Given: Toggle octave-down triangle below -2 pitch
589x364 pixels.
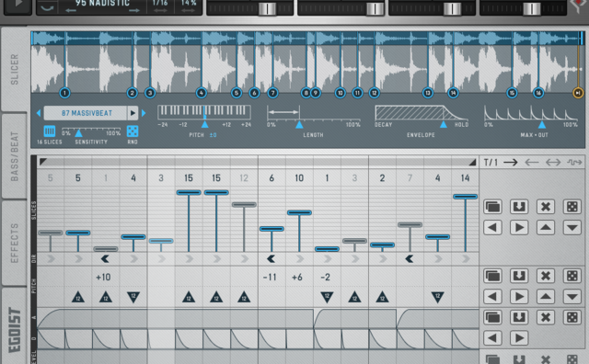Looking at the screenshot, I should (x=328, y=297).
